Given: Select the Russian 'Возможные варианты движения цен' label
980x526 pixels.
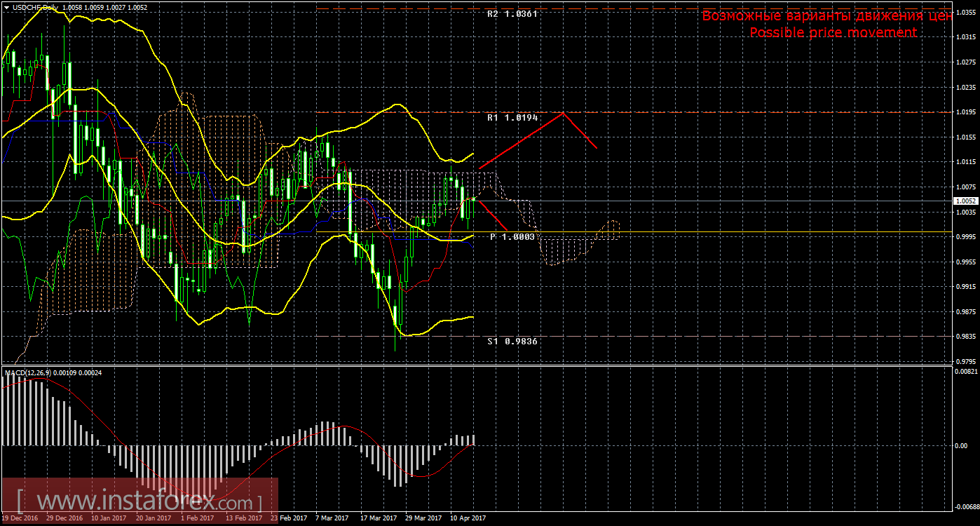Looking at the screenshot, I should (x=827, y=16).
